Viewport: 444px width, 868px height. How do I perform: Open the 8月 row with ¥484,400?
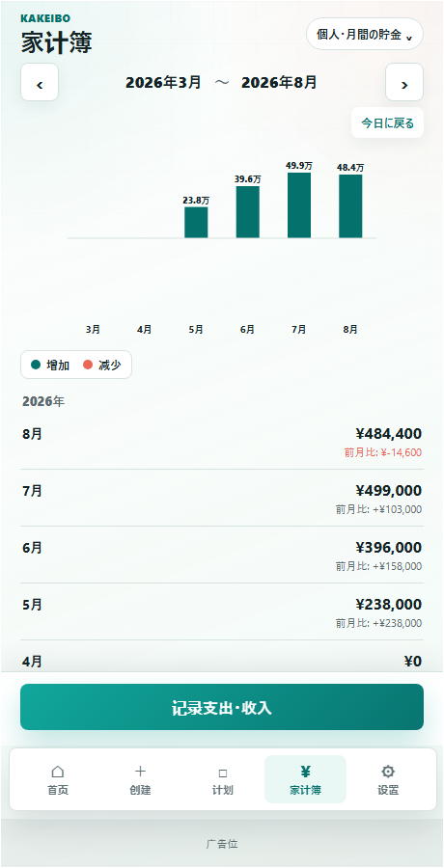pyautogui.click(x=222, y=442)
